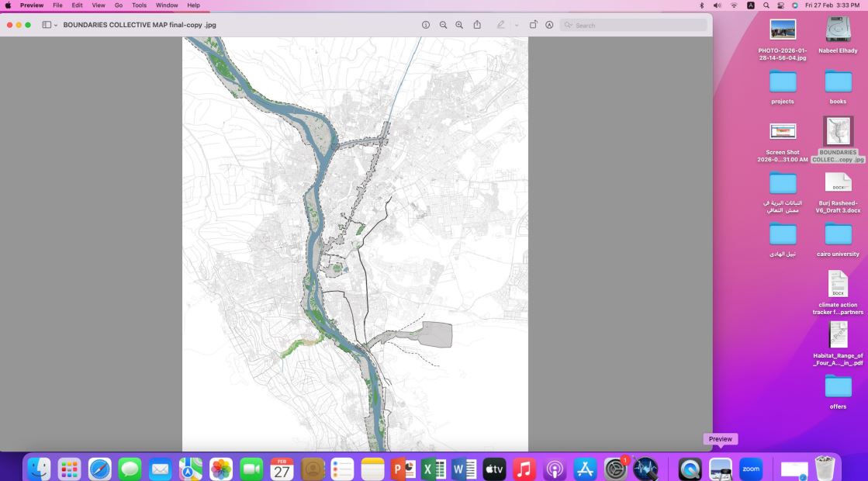This screenshot has width=868, height=481.
Task: Expand the highlight color dropdown arrow
Action: click(517, 26)
